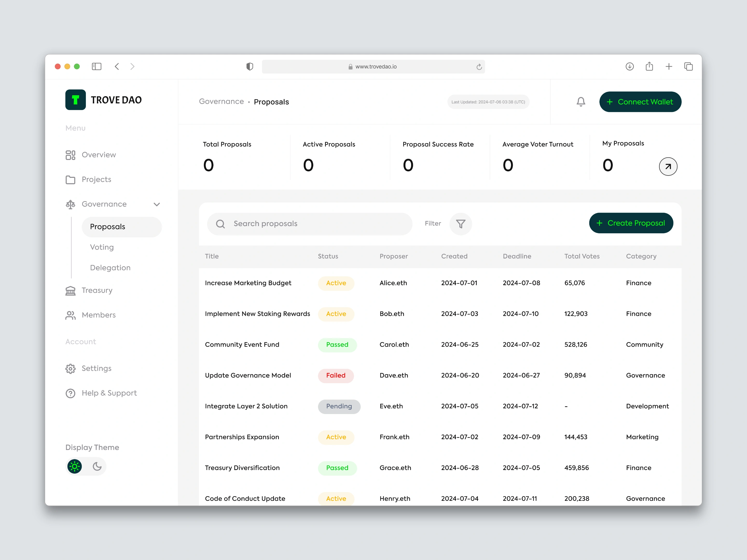The width and height of the screenshot is (747, 560).
Task: Open the Members menu item
Action: pyautogui.click(x=99, y=315)
